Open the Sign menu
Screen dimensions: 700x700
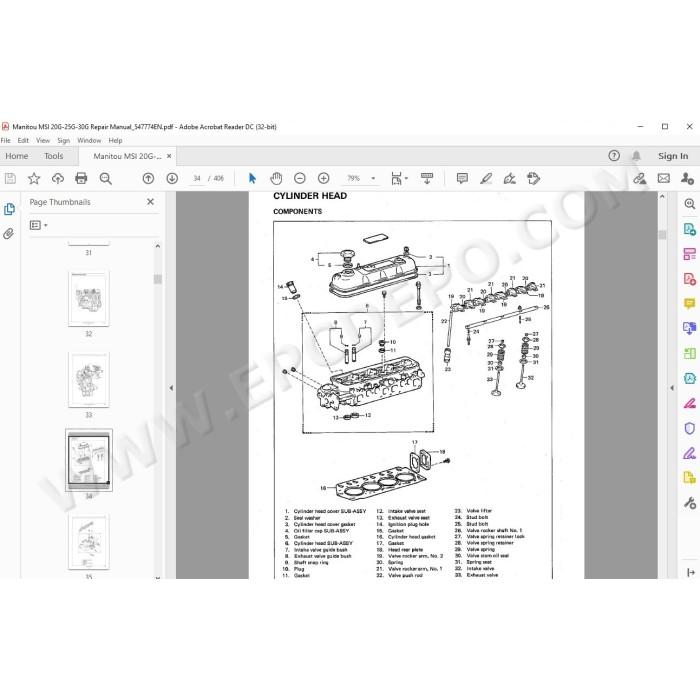pos(63,140)
